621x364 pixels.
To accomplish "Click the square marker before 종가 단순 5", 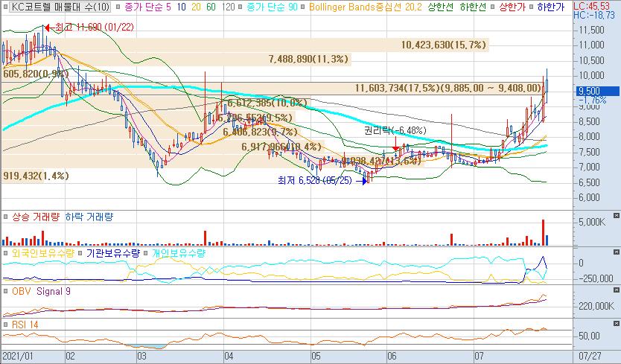I will [x=118, y=7].
